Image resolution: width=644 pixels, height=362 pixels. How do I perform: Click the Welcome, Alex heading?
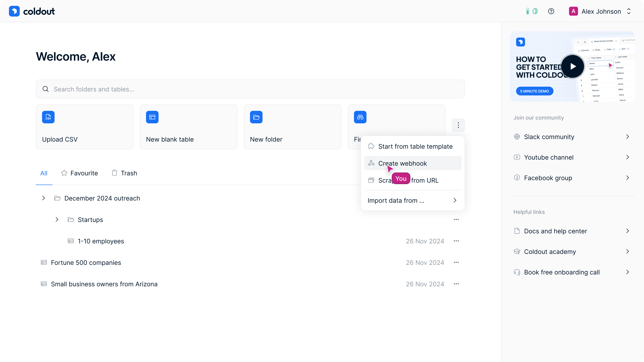click(76, 57)
